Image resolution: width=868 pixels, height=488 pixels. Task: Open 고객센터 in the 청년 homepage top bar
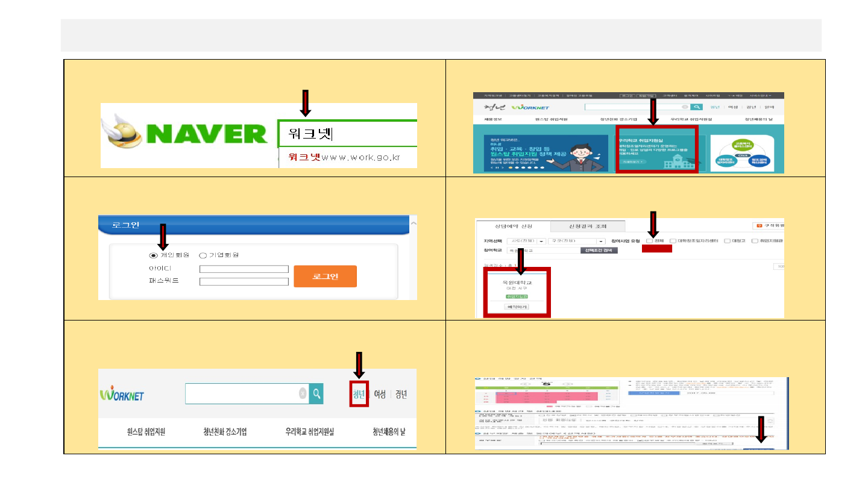[x=668, y=96]
